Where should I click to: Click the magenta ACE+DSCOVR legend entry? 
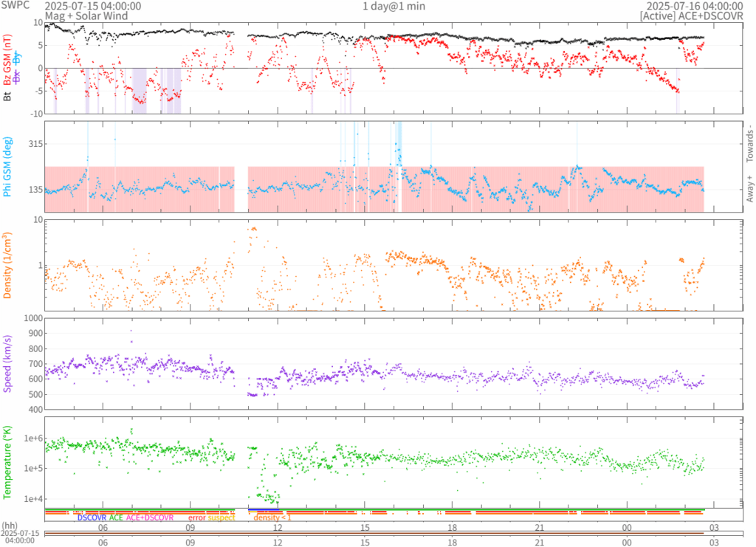[149, 518]
